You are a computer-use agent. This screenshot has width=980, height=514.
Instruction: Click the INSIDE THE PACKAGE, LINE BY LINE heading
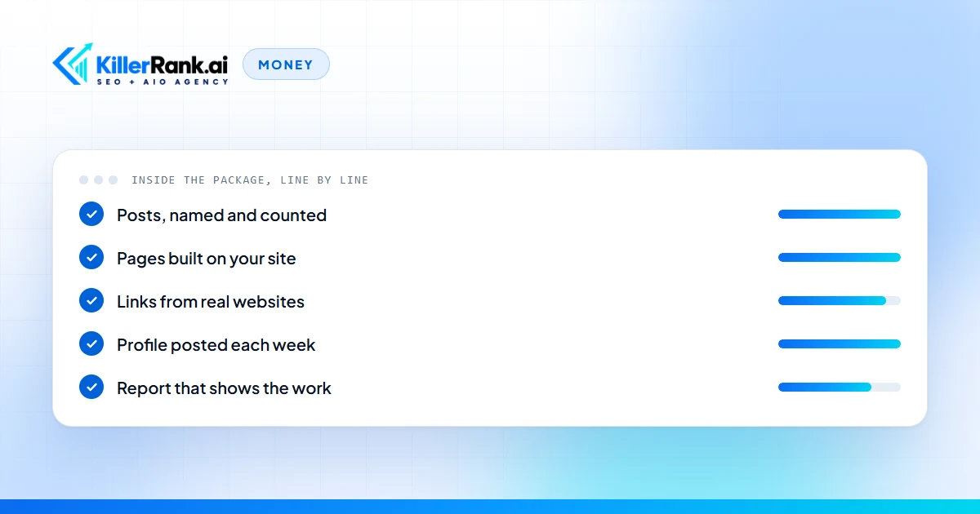click(250, 180)
